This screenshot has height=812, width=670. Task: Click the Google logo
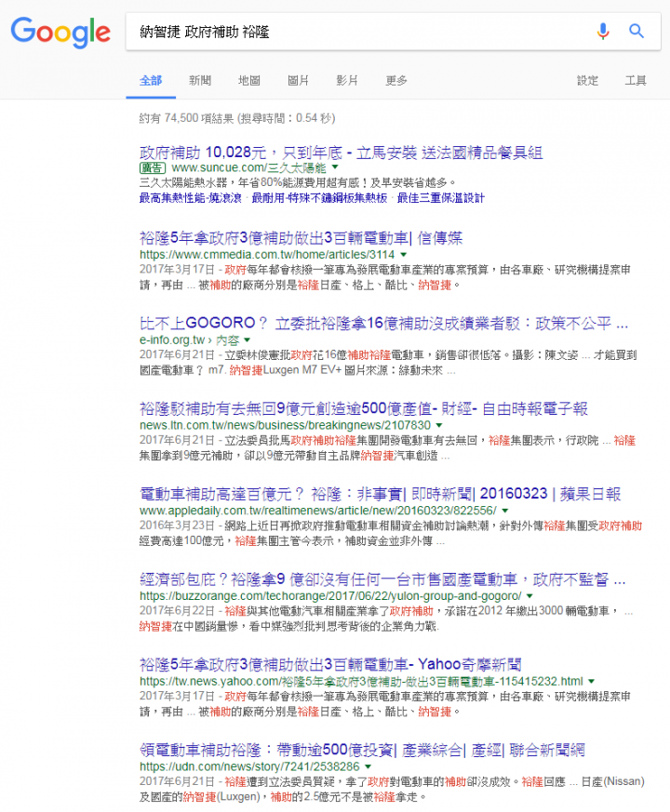click(60, 33)
